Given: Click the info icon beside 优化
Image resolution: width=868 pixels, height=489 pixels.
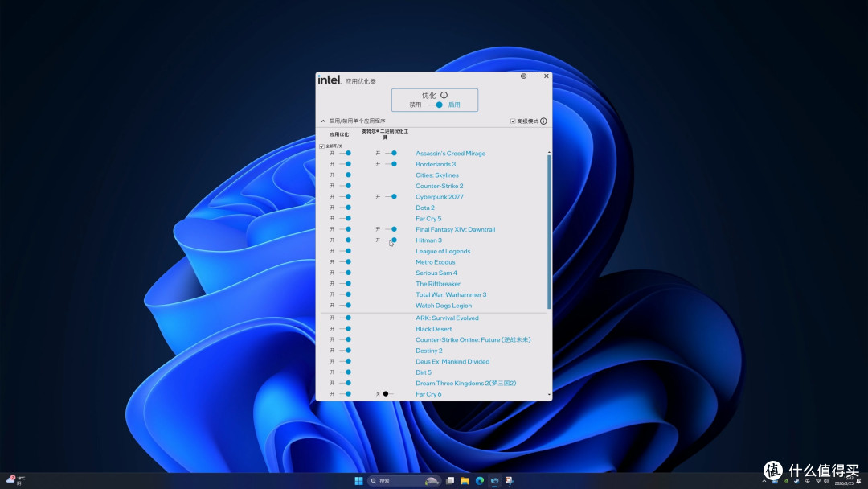Looking at the screenshot, I should [444, 95].
